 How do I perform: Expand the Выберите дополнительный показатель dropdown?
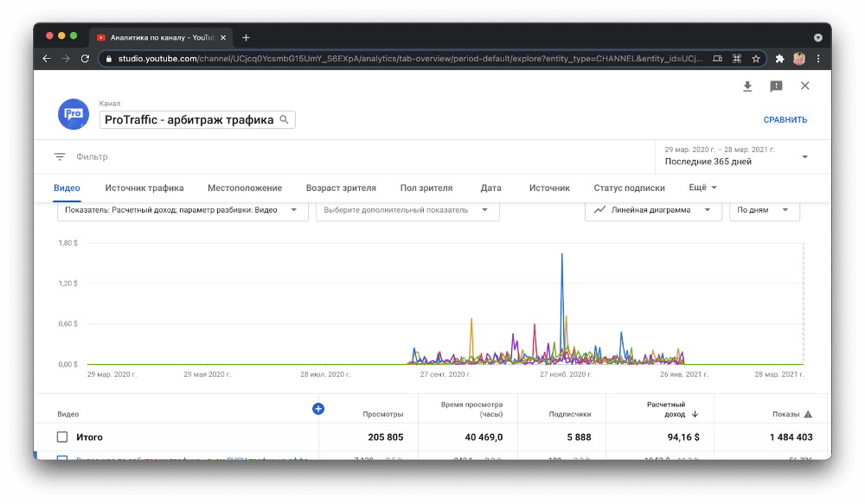(407, 210)
